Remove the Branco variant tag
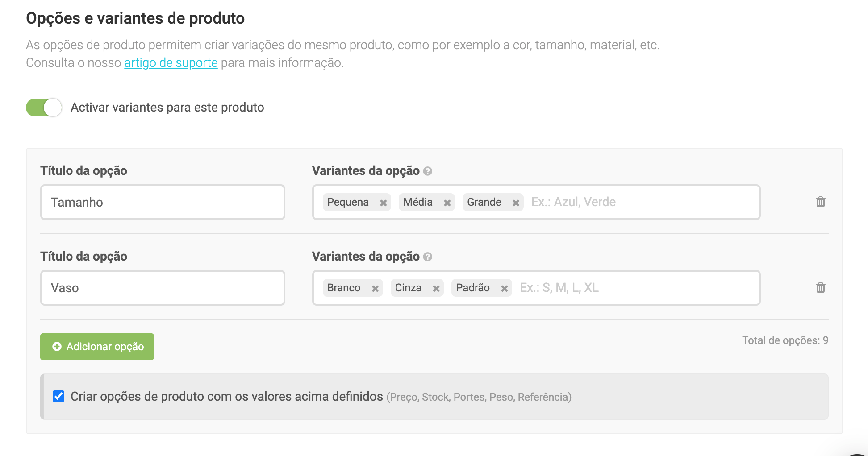This screenshot has height=456, width=868. [375, 289]
